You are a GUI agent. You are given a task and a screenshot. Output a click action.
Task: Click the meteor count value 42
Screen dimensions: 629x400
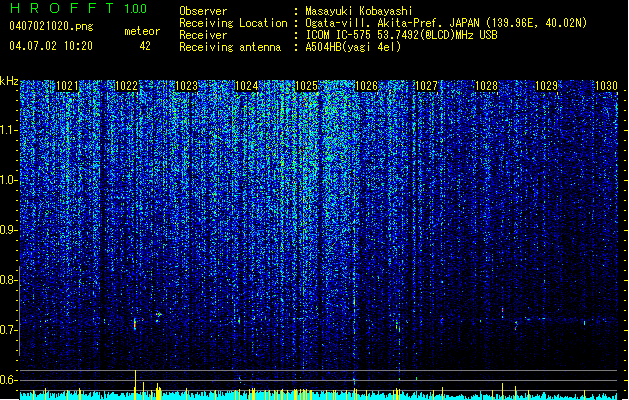[145, 46]
